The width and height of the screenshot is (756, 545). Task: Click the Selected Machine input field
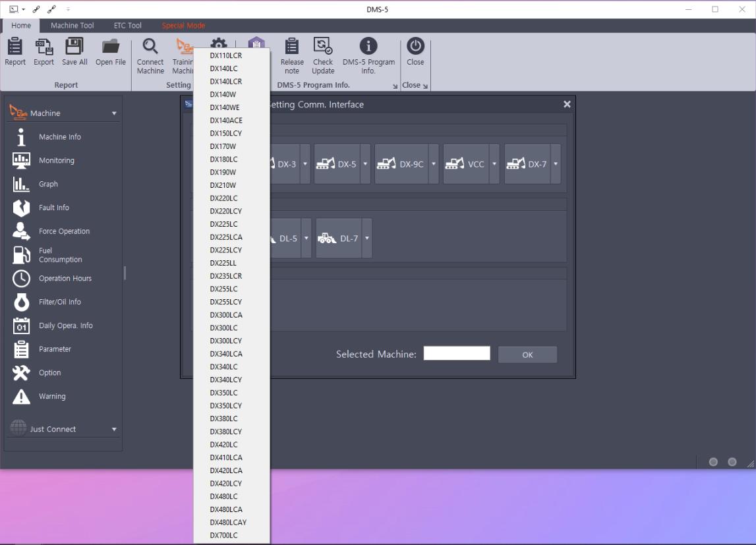click(457, 354)
